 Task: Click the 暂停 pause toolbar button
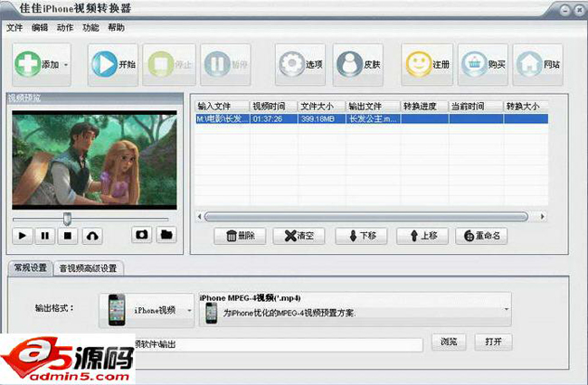[x=226, y=64]
